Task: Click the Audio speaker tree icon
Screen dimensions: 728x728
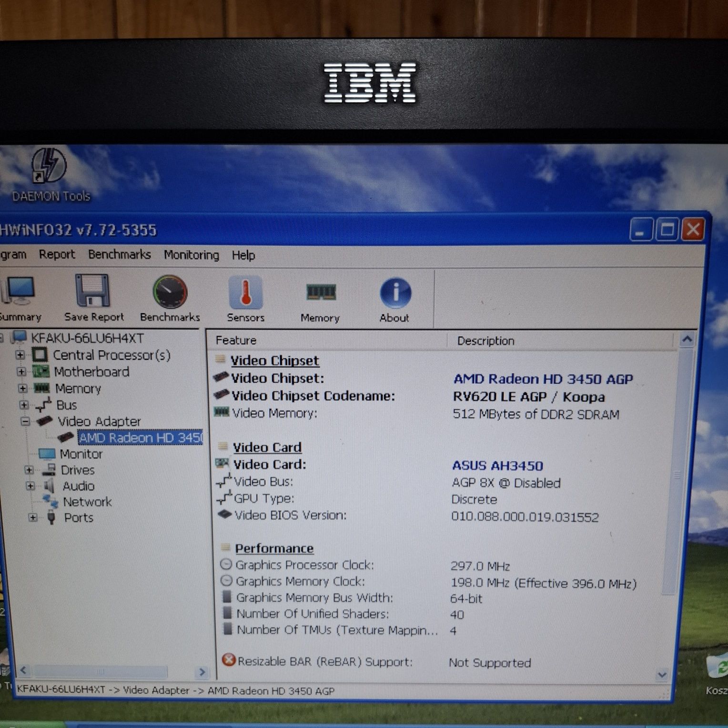Action: point(50,486)
